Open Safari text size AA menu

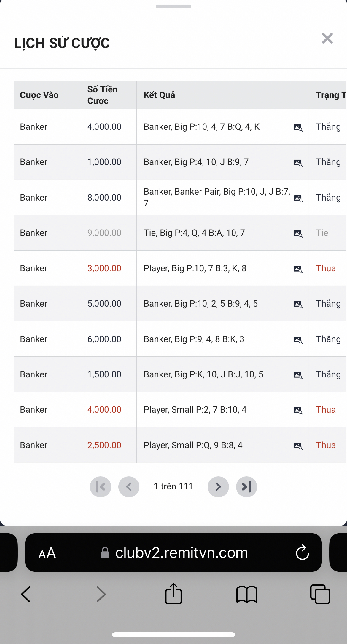pyautogui.click(x=47, y=553)
